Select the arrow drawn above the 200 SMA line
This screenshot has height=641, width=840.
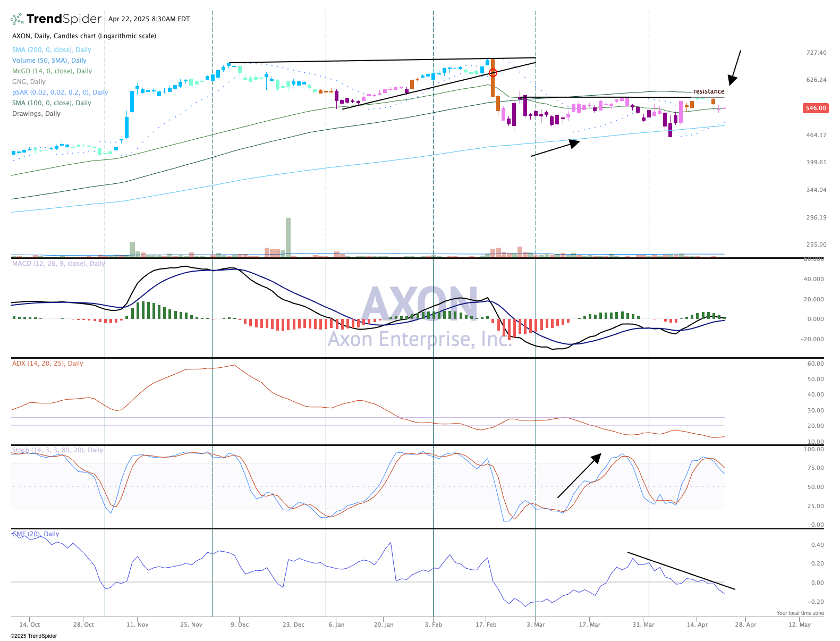click(555, 148)
